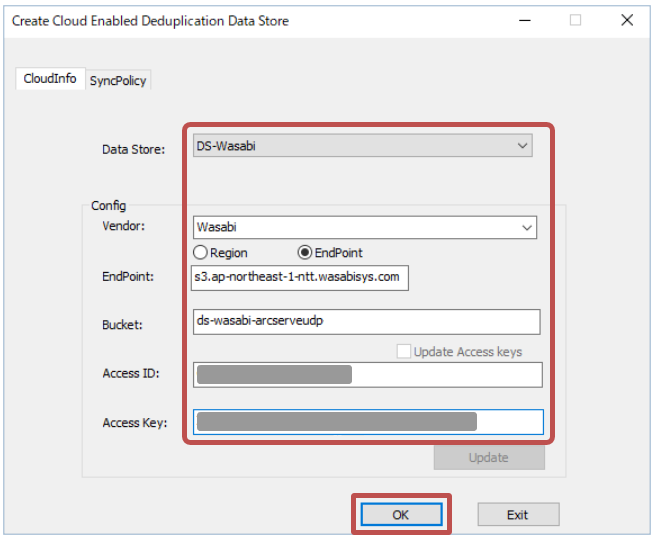
Task: Click the Data Store dropdown arrow
Action: click(522, 146)
